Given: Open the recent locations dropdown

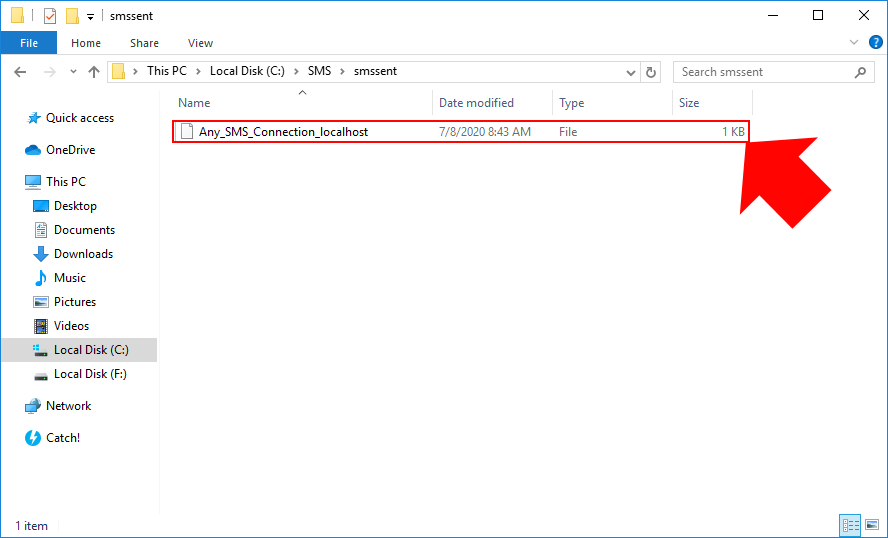Looking at the screenshot, I should [x=73, y=72].
